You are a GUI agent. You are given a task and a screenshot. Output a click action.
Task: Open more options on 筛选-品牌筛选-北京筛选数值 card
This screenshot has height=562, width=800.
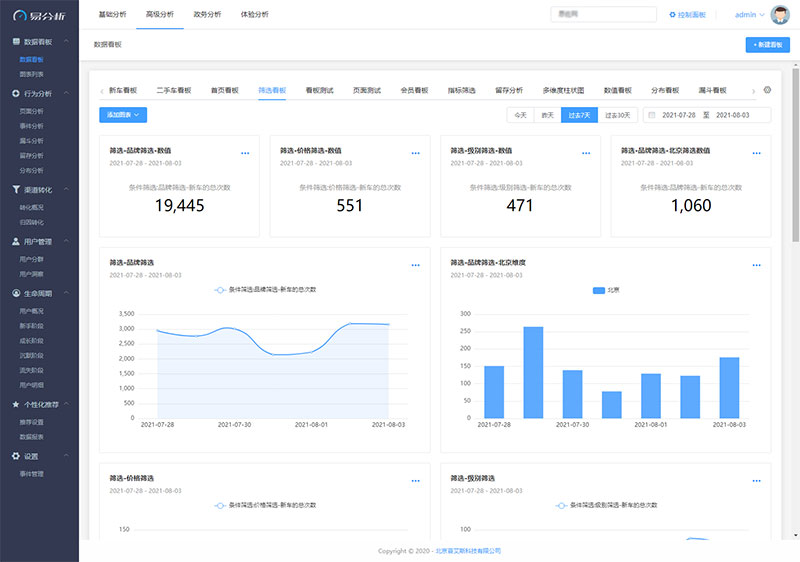coord(756,153)
